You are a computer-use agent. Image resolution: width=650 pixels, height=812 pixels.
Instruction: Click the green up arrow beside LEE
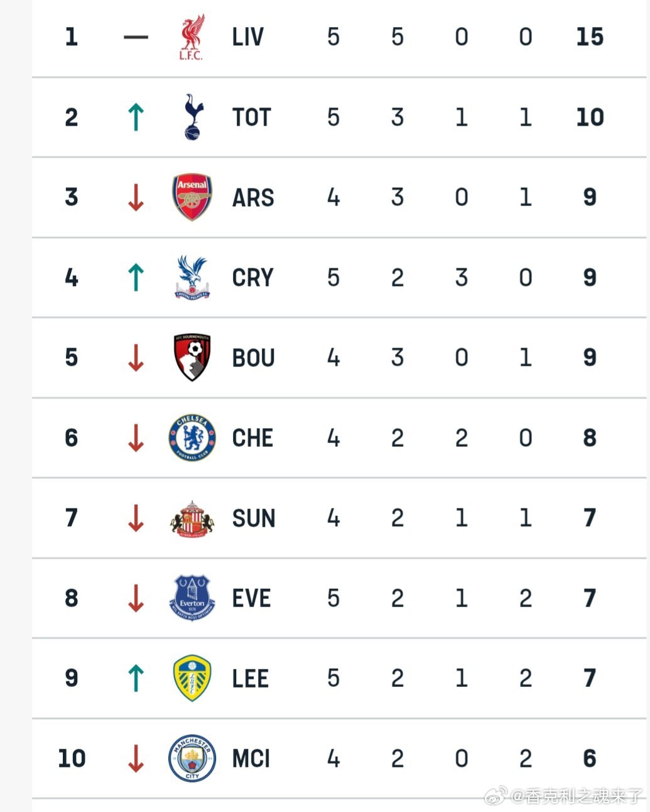point(136,678)
